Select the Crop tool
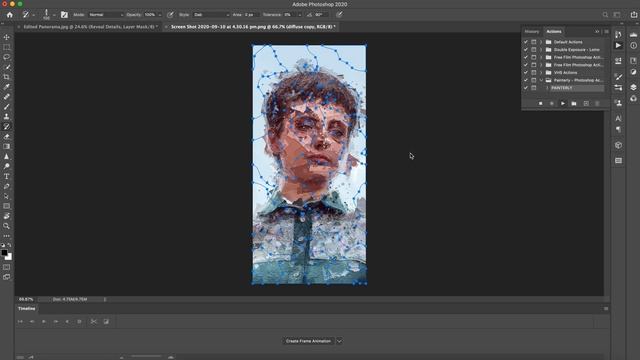This screenshot has height=360, width=640. pos(7,77)
